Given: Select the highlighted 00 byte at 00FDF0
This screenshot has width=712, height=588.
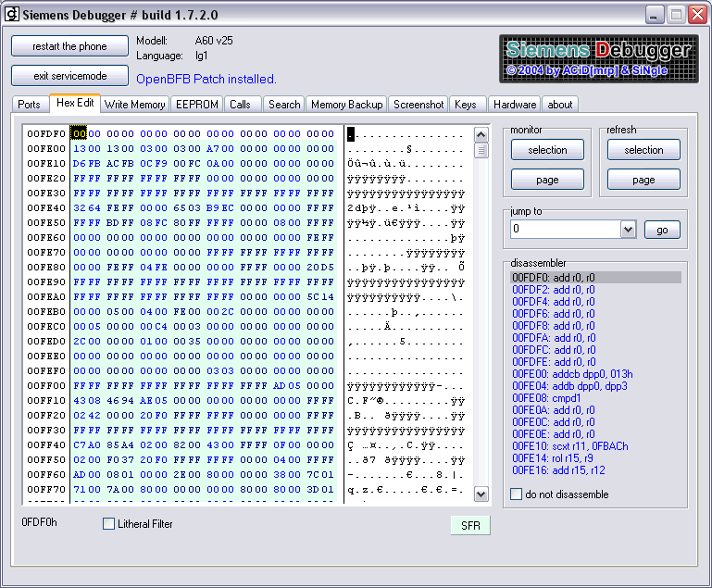Looking at the screenshot, I should tap(79, 133).
